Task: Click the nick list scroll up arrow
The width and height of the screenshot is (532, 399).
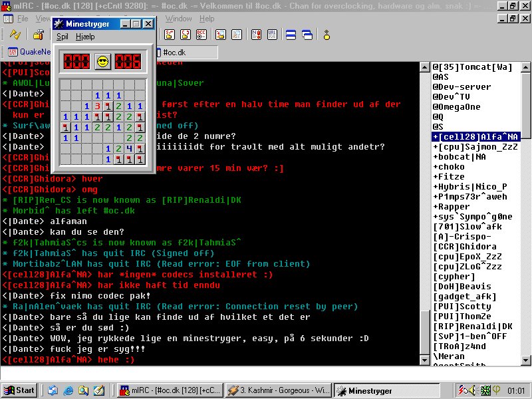Action: point(525,67)
